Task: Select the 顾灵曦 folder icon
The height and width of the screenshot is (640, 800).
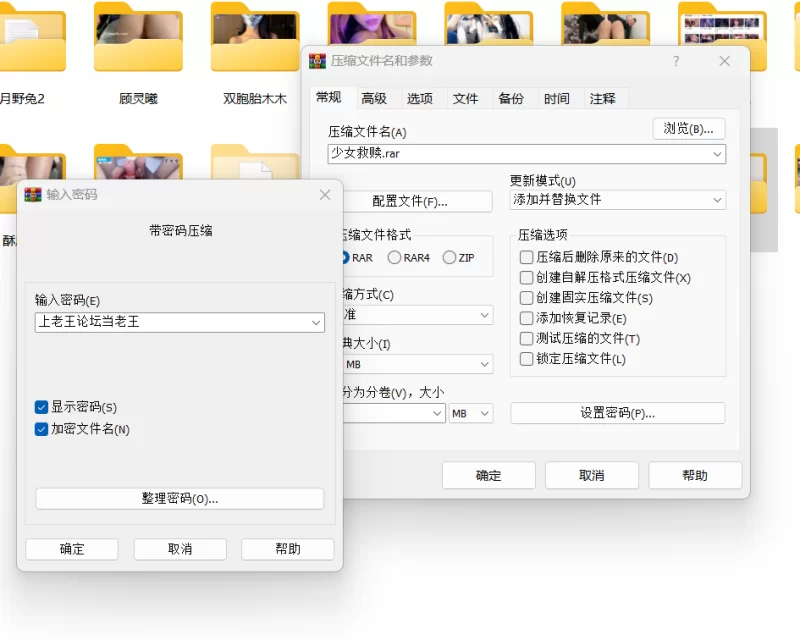Action: (138, 40)
